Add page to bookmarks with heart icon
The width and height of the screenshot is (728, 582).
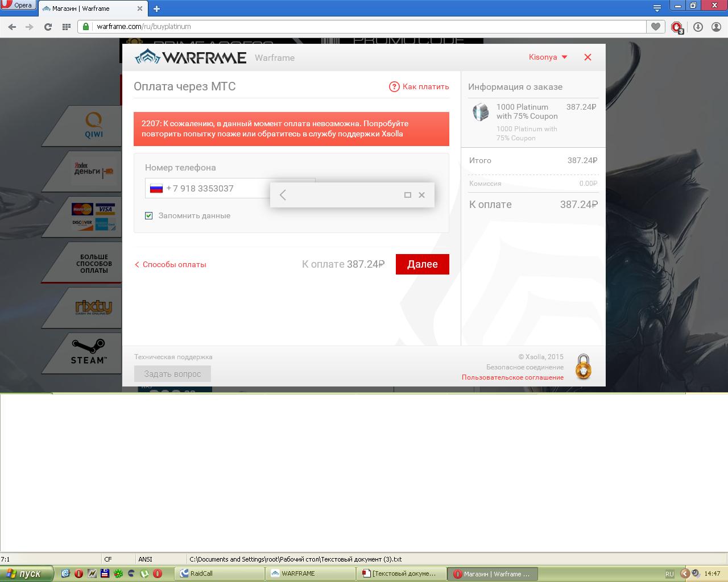656,26
